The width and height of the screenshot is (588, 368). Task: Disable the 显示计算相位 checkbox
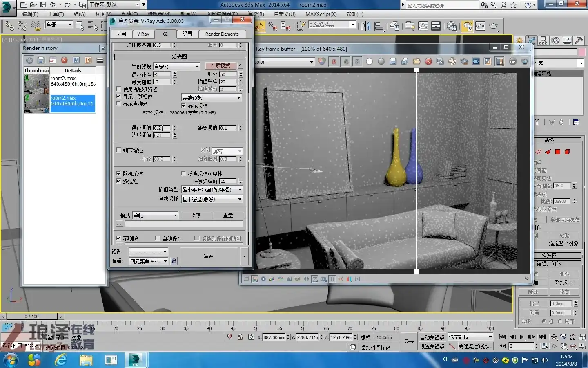coord(118,96)
